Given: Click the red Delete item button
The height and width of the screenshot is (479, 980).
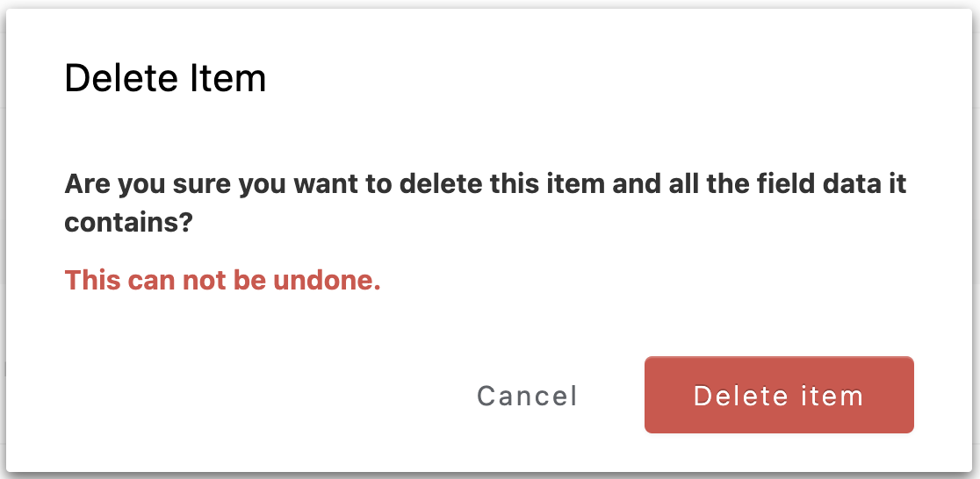Looking at the screenshot, I should coord(779,395).
